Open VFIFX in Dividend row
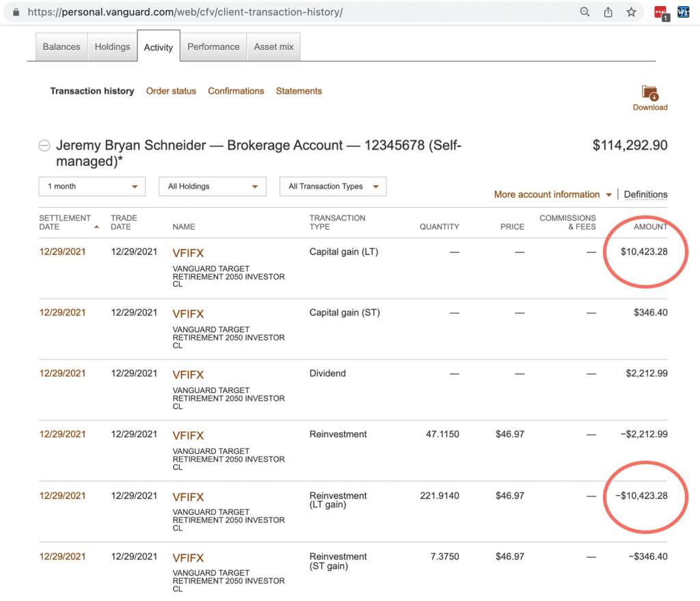The image size is (700, 601). [188, 375]
